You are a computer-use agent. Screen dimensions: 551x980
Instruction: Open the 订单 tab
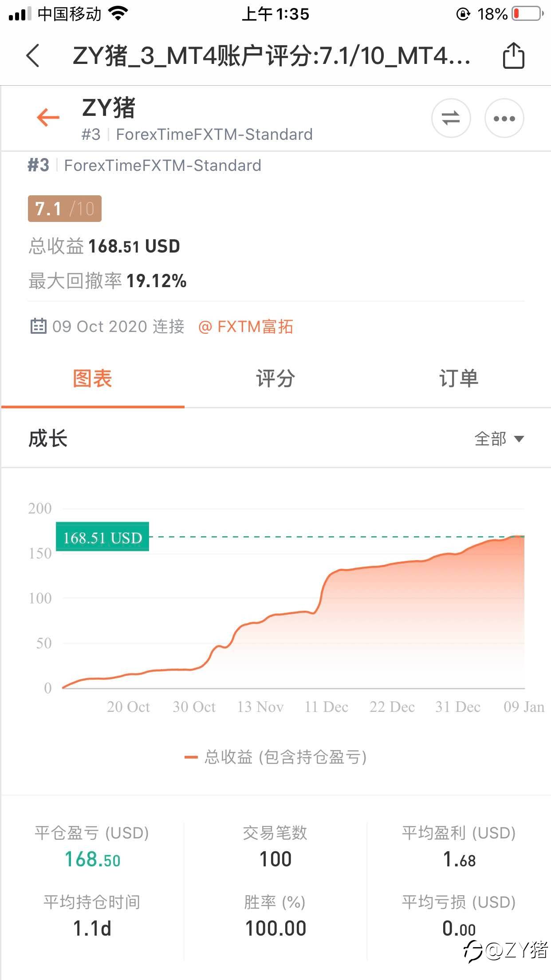coord(459,379)
